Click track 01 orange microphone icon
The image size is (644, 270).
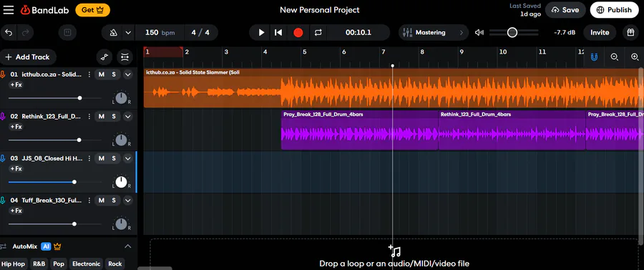pos(2,74)
